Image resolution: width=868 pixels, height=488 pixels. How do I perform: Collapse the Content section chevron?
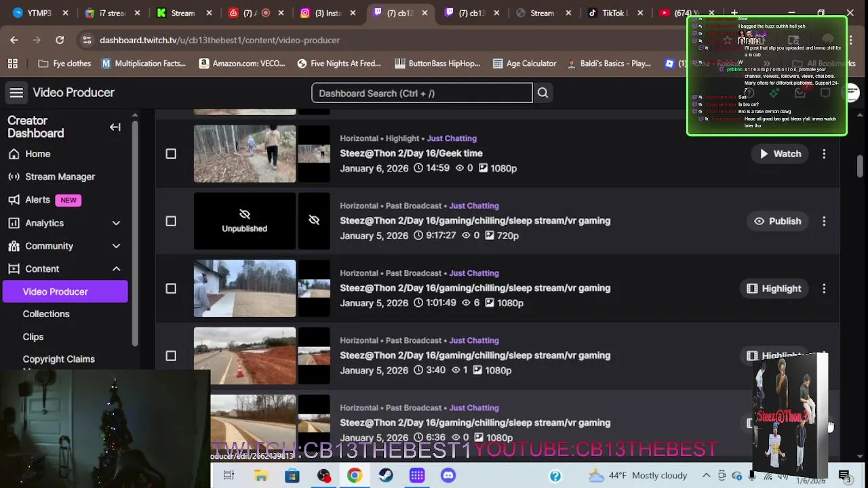116,269
